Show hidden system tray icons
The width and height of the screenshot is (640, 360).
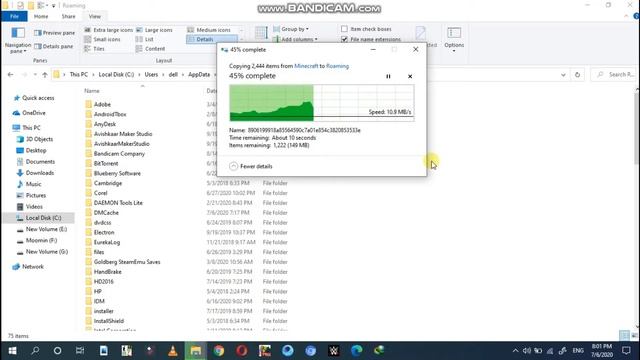(x=515, y=351)
